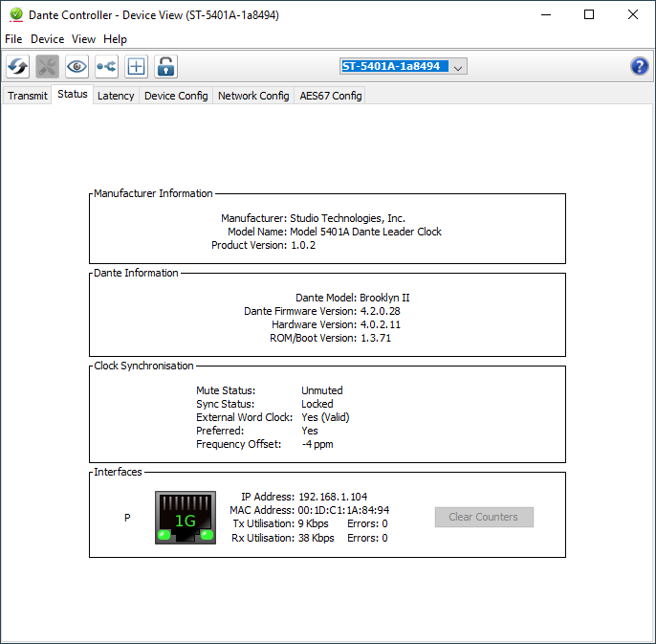Image resolution: width=656 pixels, height=644 pixels.
Task: Click the 1G Ethernet port icon
Action: click(185, 518)
